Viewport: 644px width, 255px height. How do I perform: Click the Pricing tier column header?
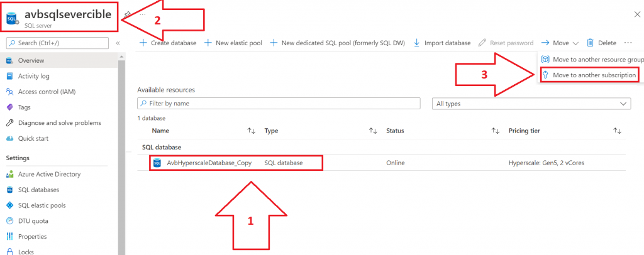(x=524, y=131)
